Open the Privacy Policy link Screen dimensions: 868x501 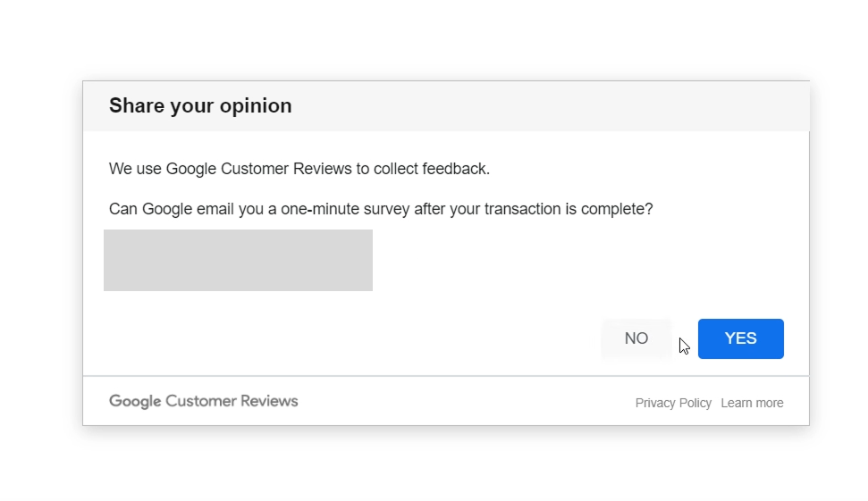point(673,403)
